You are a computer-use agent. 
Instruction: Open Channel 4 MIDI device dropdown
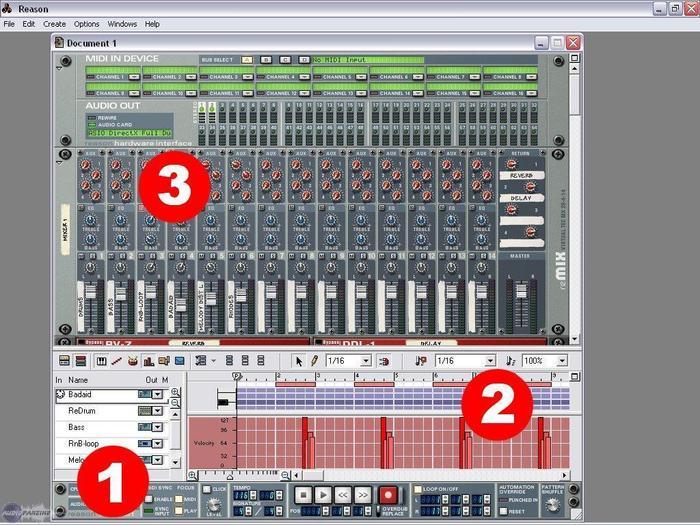pos(304,77)
